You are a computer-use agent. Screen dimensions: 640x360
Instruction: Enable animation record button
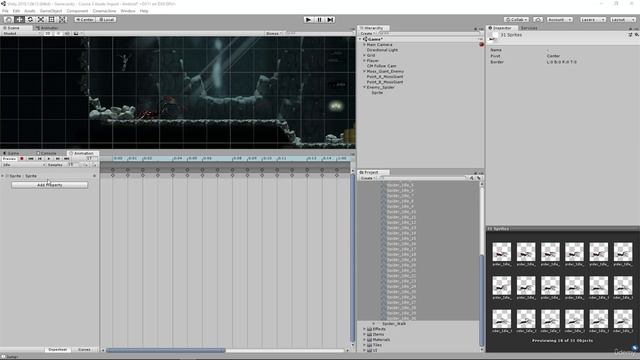point(22,159)
